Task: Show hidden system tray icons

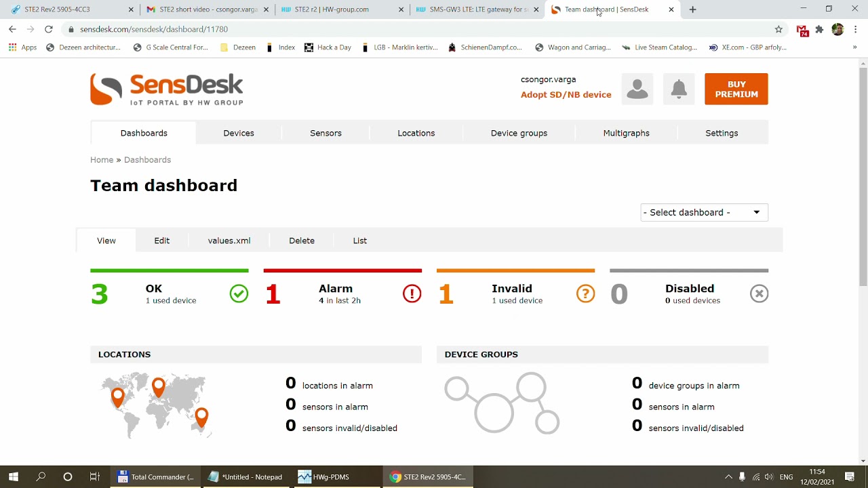Action: pos(728,477)
